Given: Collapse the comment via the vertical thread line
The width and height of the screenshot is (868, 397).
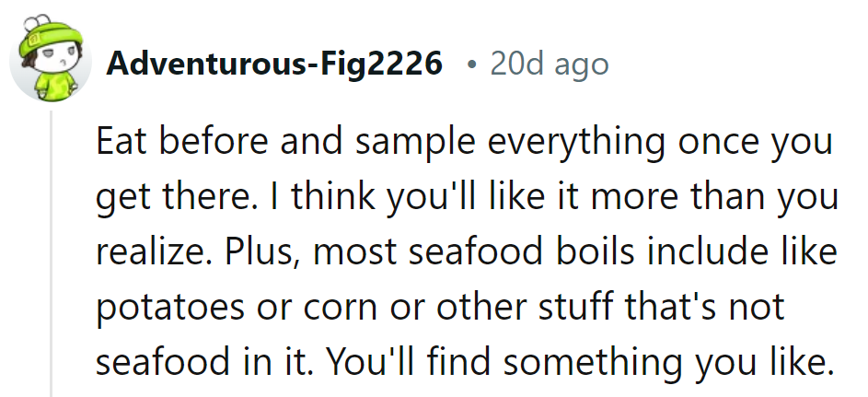Looking at the screenshot, I should 51,258.
